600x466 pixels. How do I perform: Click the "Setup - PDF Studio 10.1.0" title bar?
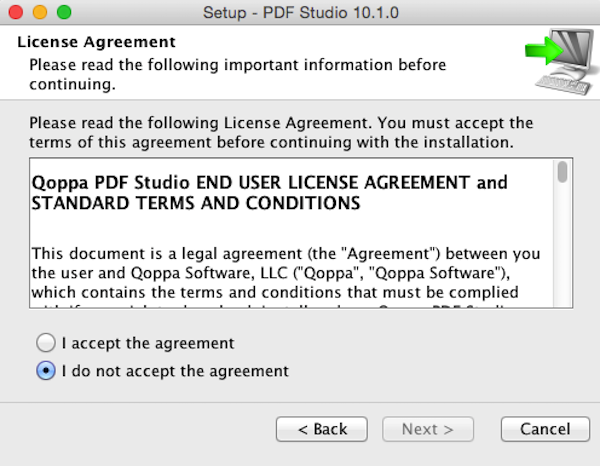pos(300,13)
